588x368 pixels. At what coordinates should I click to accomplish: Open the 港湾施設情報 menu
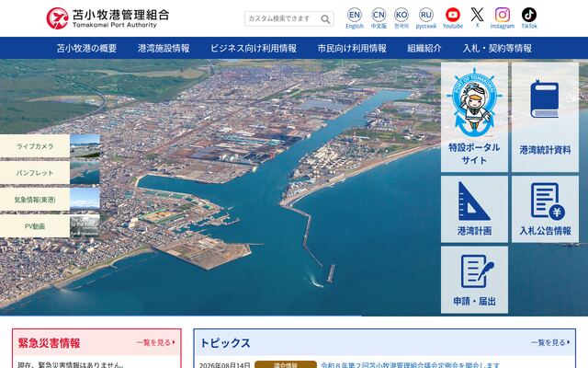click(164, 48)
